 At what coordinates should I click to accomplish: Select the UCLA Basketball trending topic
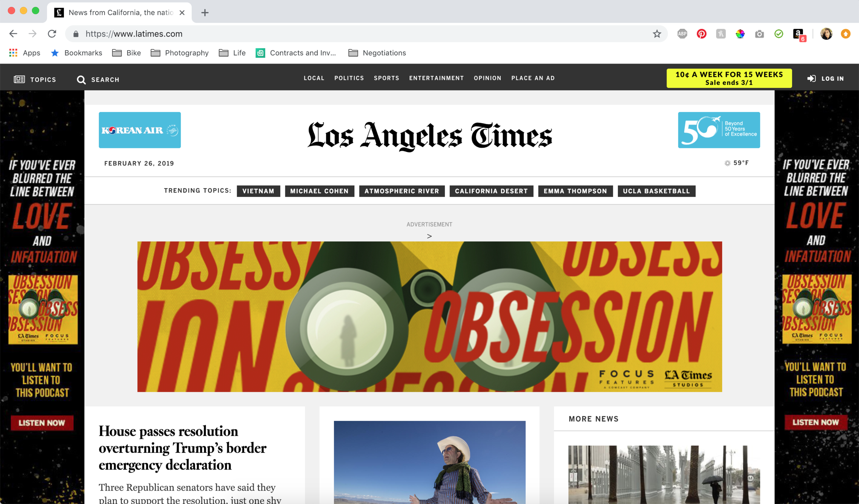[x=656, y=191]
